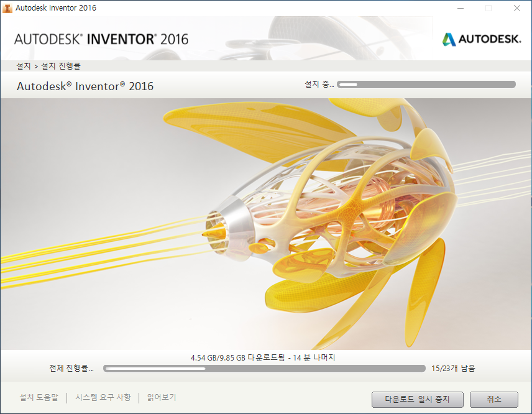Click the 'Autodesk® Inventor® 2016' product heading
Screen dimensions: 532x414
pyautogui.click(x=85, y=86)
